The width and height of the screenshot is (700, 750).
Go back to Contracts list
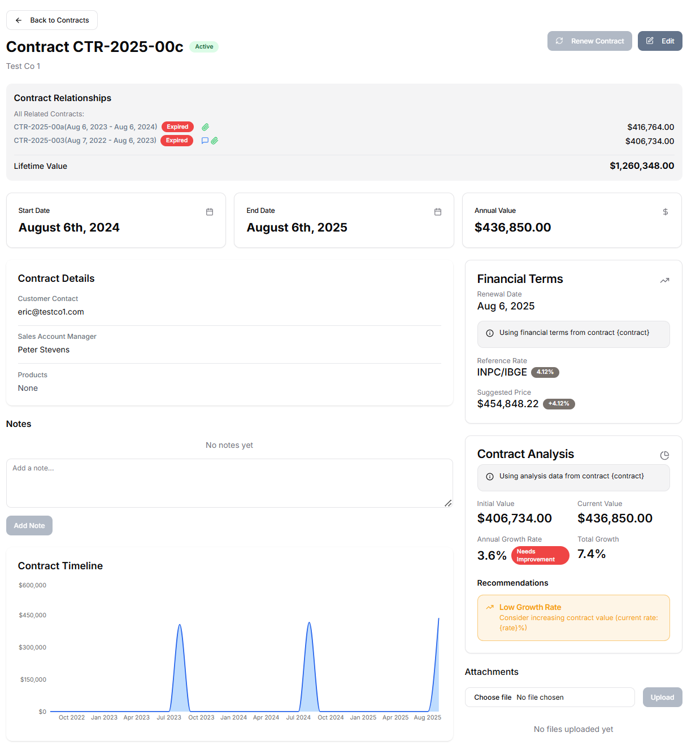[52, 20]
